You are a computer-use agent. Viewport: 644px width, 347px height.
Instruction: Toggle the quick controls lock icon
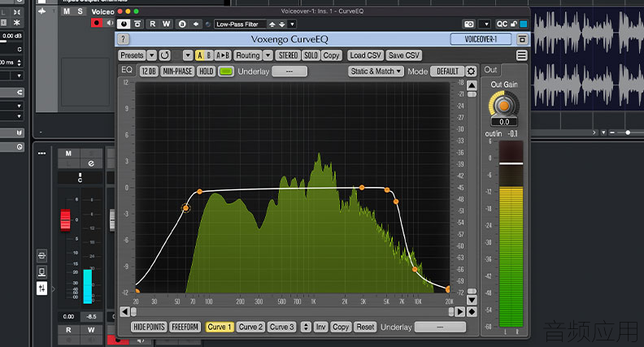[514, 24]
